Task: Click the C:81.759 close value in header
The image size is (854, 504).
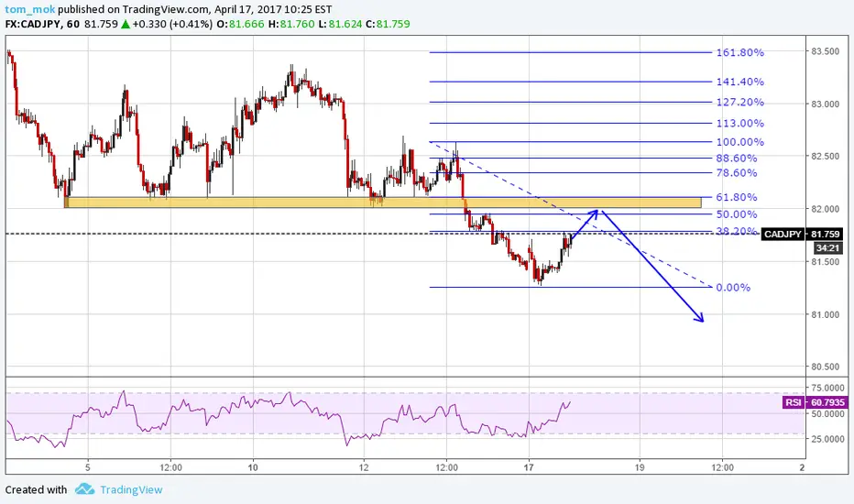Action: coord(388,24)
